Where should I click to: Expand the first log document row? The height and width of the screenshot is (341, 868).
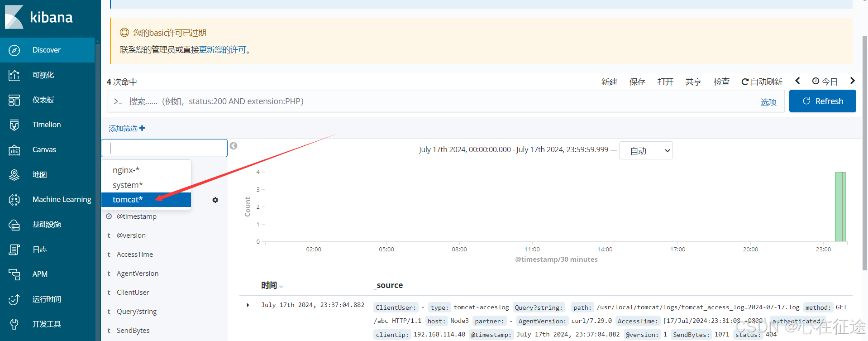pos(248,305)
